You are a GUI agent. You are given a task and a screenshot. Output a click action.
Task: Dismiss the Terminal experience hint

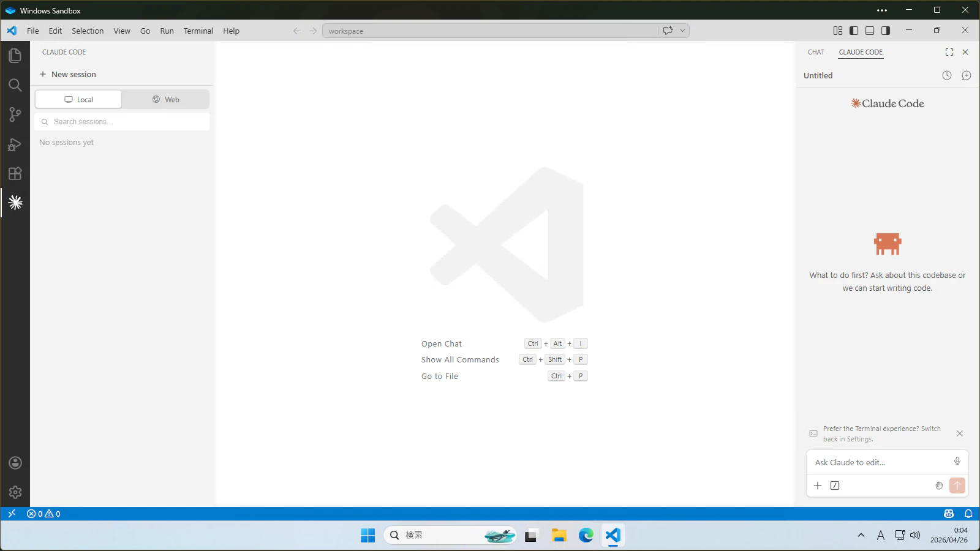click(960, 433)
